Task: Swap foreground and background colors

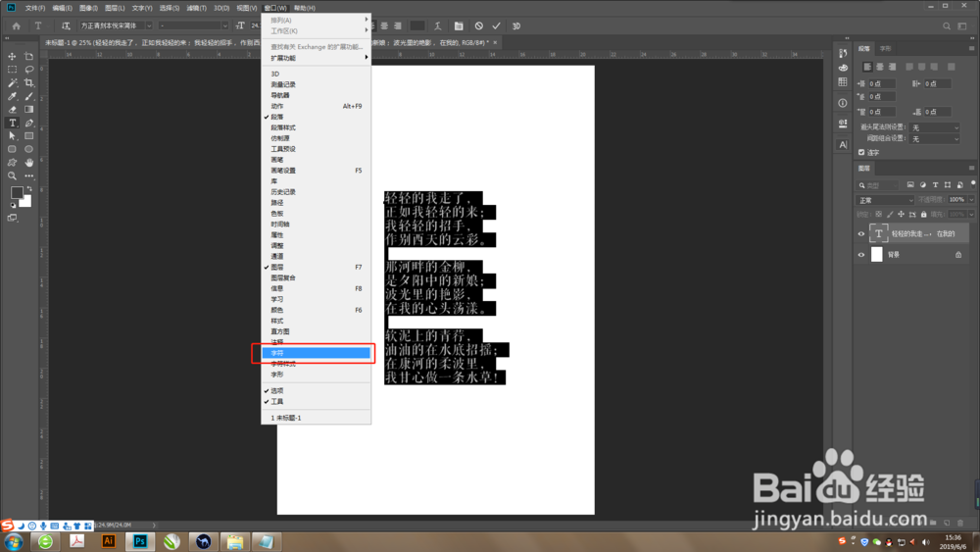Action: tap(28, 188)
